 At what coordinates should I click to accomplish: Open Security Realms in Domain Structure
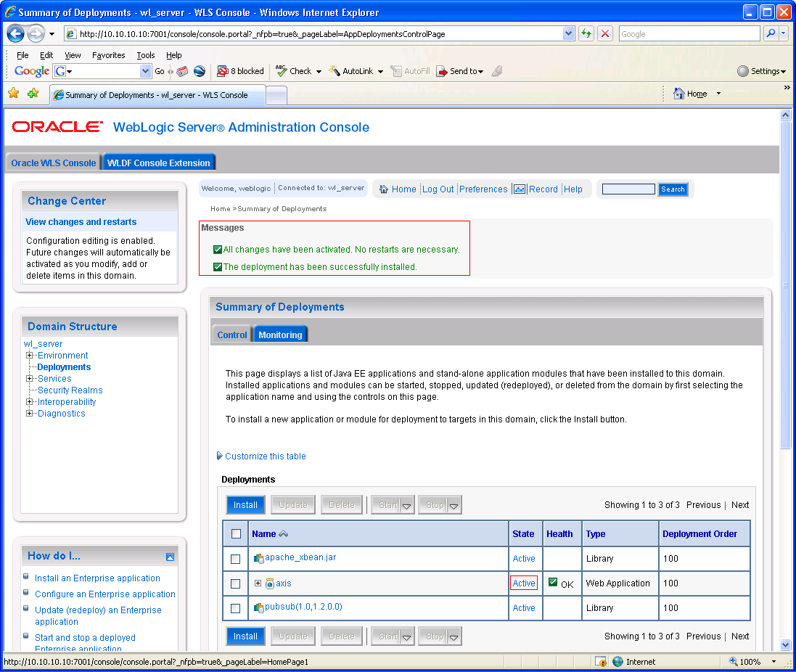click(70, 390)
